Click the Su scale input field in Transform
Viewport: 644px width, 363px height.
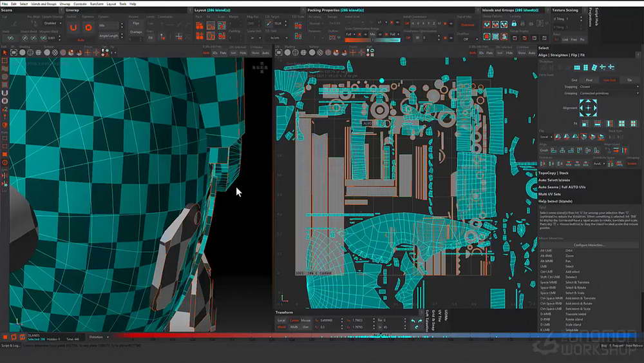click(361, 320)
